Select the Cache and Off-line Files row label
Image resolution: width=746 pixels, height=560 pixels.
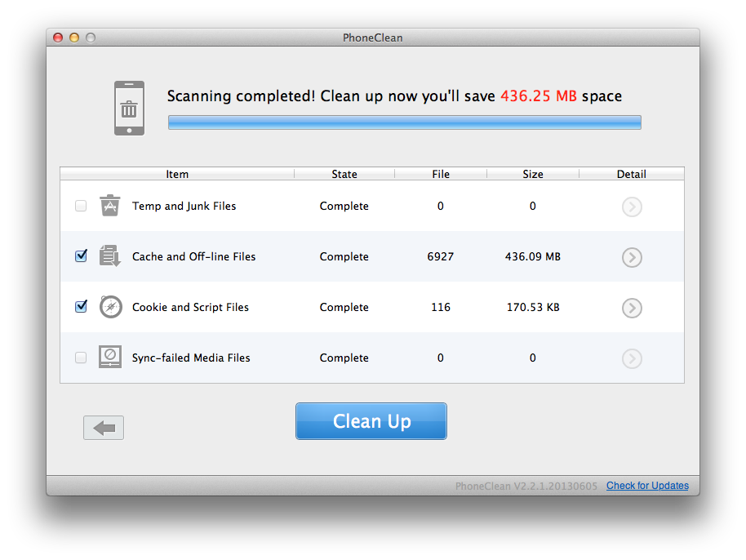[193, 256]
